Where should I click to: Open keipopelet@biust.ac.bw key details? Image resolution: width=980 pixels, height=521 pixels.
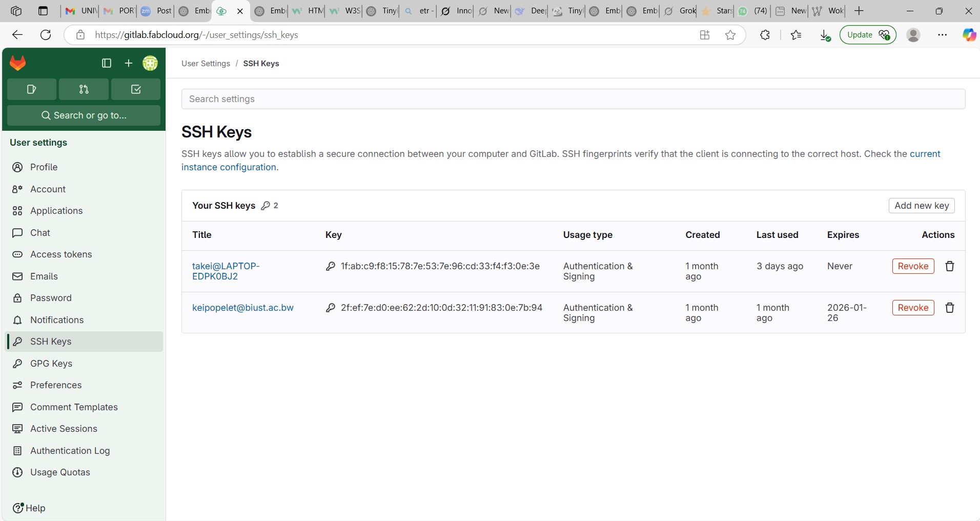coord(243,308)
